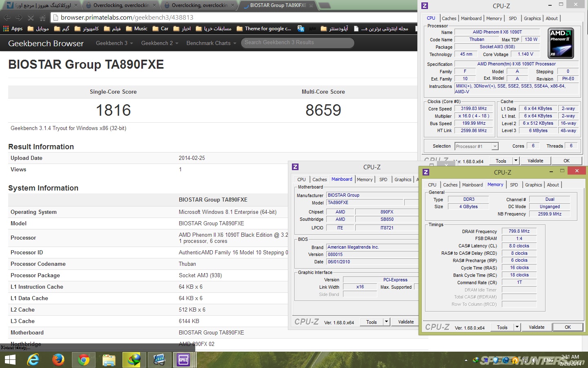Image resolution: width=588 pixels, height=368 pixels.
Task: Open the network tray icon
Action: 525,360
